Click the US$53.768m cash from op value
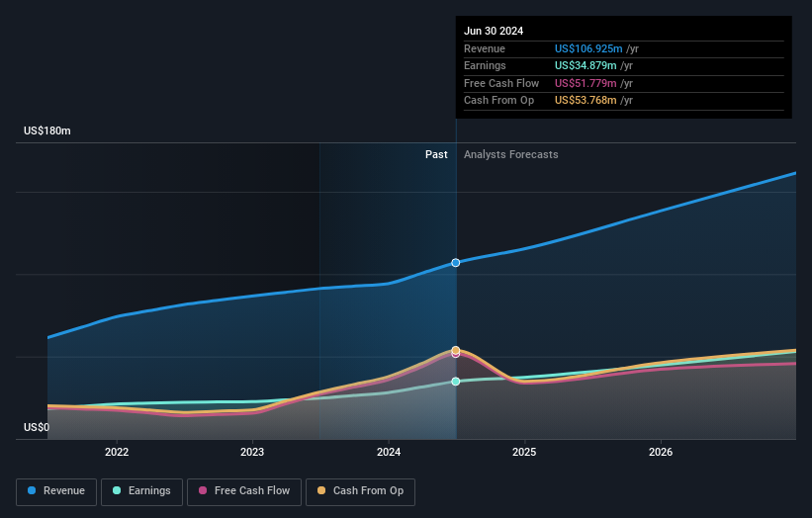Screen dimensions: 812x518 tap(586, 100)
